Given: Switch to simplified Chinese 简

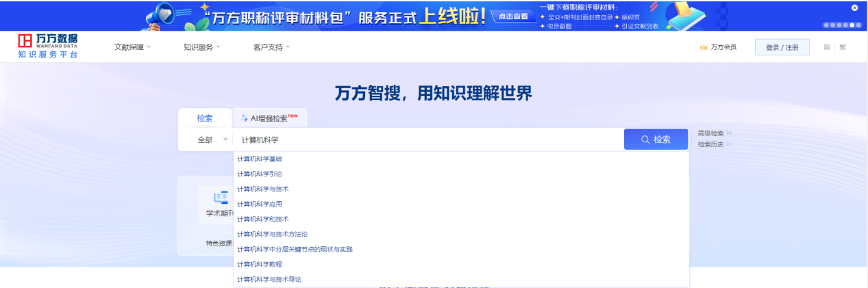Looking at the screenshot, I should point(827,47).
